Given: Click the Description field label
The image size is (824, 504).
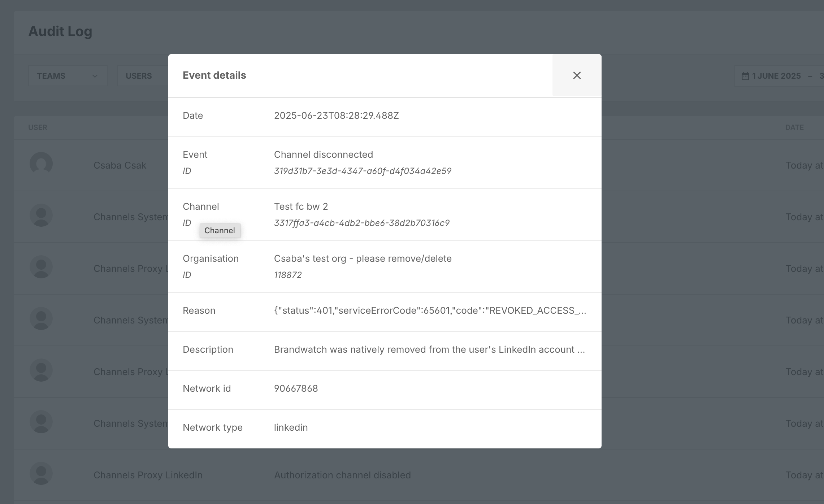Looking at the screenshot, I should point(208,349).
